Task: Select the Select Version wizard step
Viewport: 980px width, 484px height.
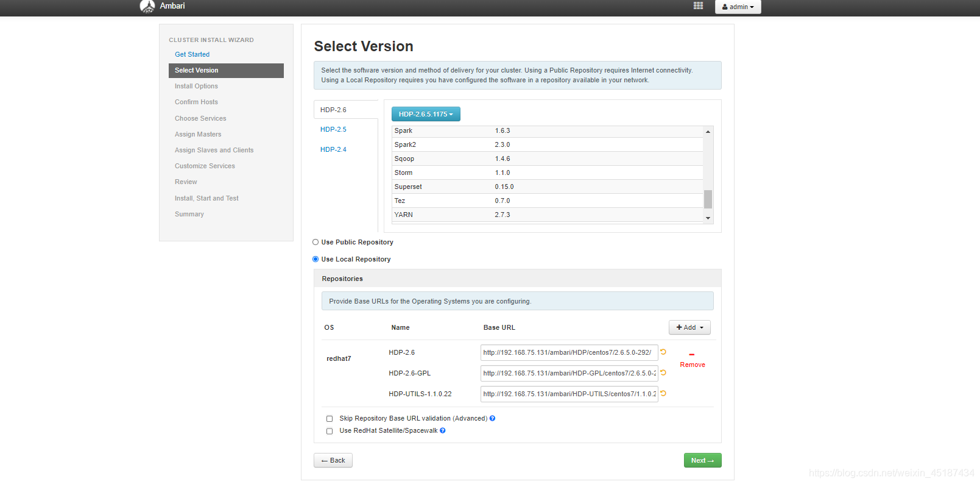Action: pos(226,71)
